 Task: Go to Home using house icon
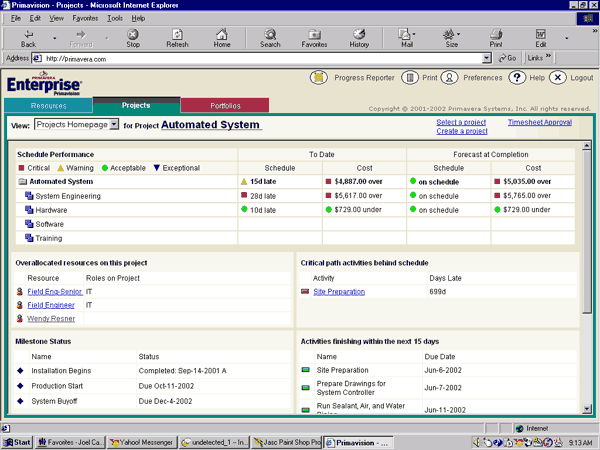click(222, 39)
